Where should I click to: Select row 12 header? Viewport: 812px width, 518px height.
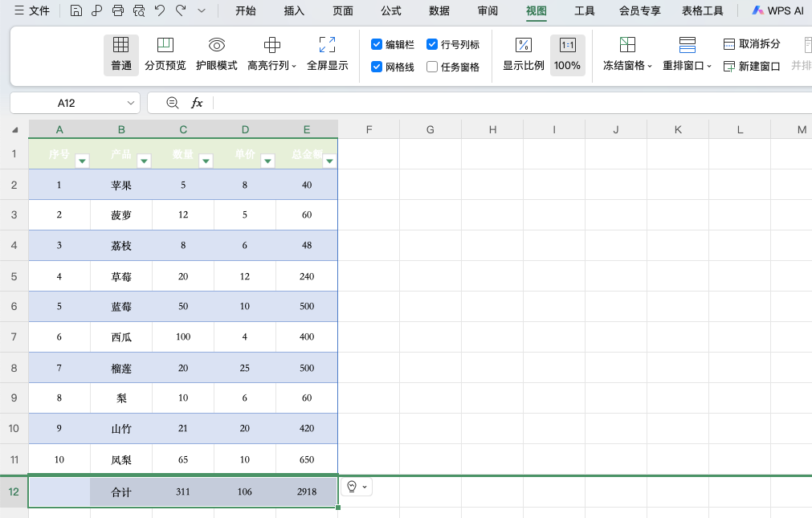point(14,491)
